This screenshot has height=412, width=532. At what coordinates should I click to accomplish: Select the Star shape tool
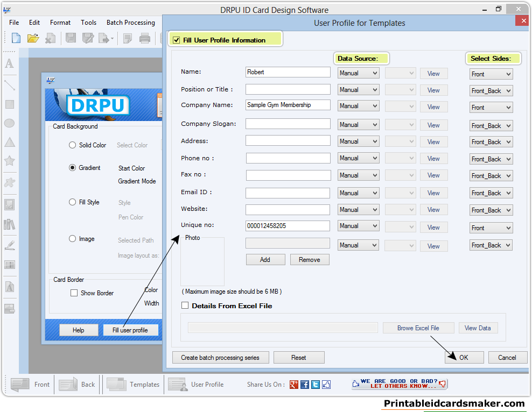[10, 161]
